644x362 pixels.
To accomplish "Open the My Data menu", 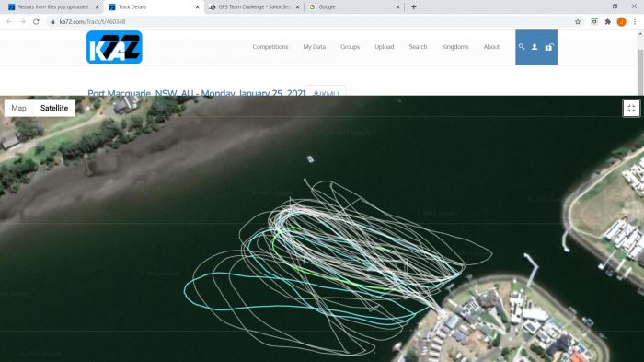I will [315, 47].
